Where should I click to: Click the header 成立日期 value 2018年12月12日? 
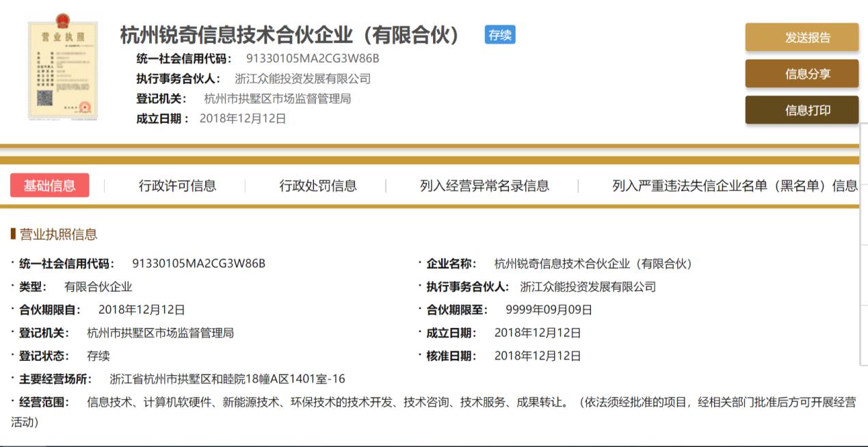(243, 118)
